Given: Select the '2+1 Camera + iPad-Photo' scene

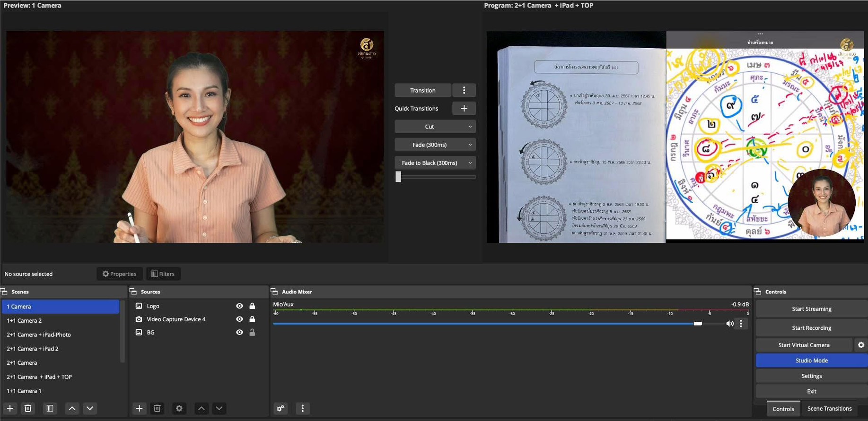Looking at the screenshot, I should pos(61,335).
